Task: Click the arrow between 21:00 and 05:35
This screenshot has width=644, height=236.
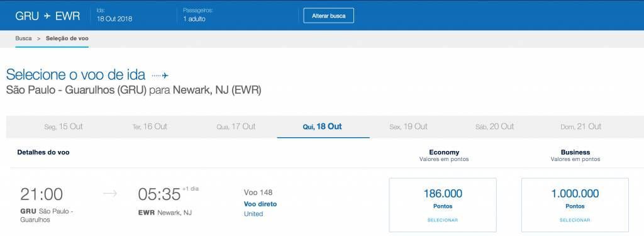Action: click(109, 194)
